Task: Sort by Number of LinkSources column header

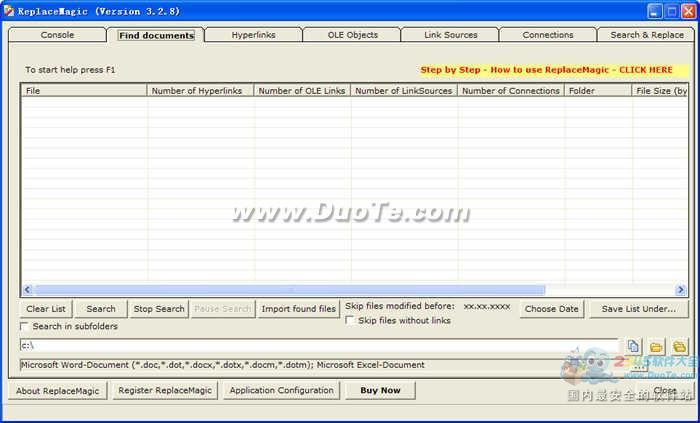Action: [404, 91]
